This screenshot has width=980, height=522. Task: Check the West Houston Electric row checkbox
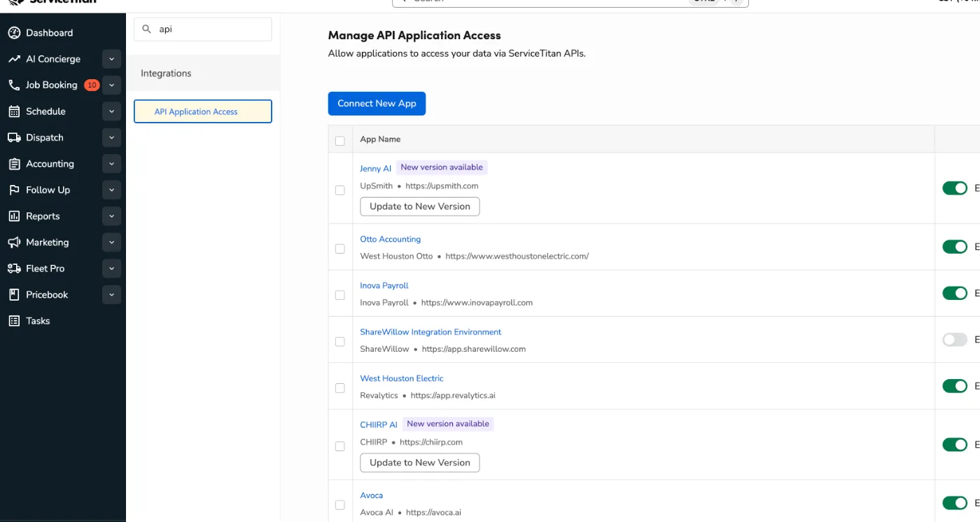pos(340,387)
